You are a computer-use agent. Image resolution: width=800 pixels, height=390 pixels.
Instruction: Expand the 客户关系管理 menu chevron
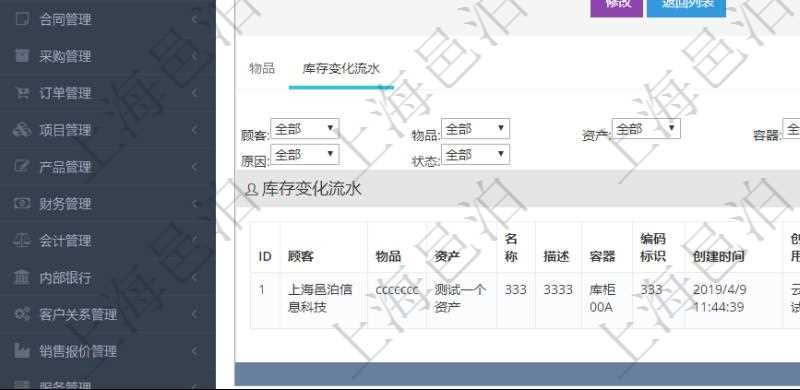[195, 314]
